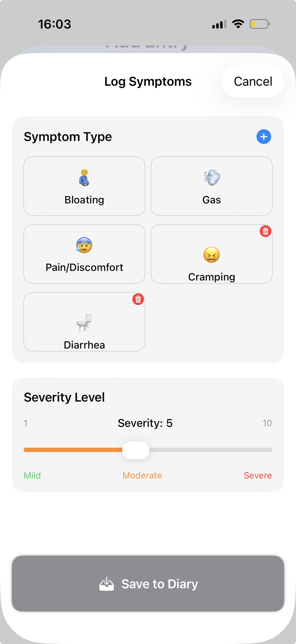This screenshot has width=296, height=644.
Task: Tap the Mild label under slider
Action: (x=32, y=475)
